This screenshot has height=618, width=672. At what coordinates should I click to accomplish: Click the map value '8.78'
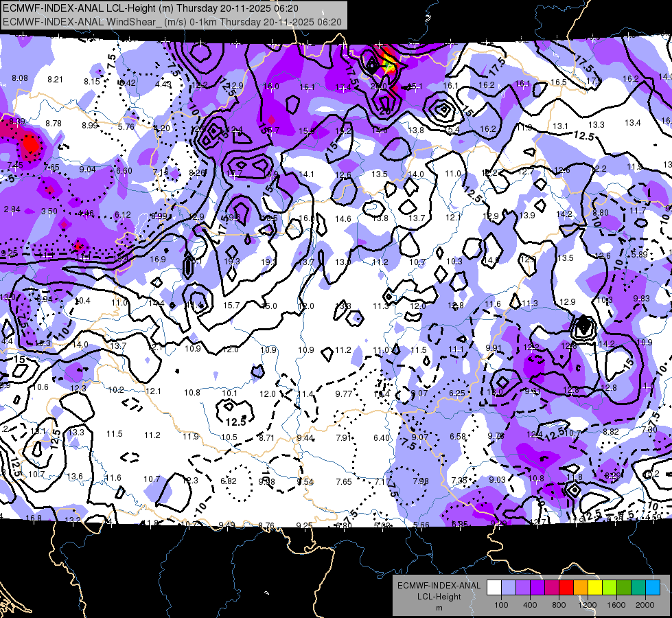(54, 124)
